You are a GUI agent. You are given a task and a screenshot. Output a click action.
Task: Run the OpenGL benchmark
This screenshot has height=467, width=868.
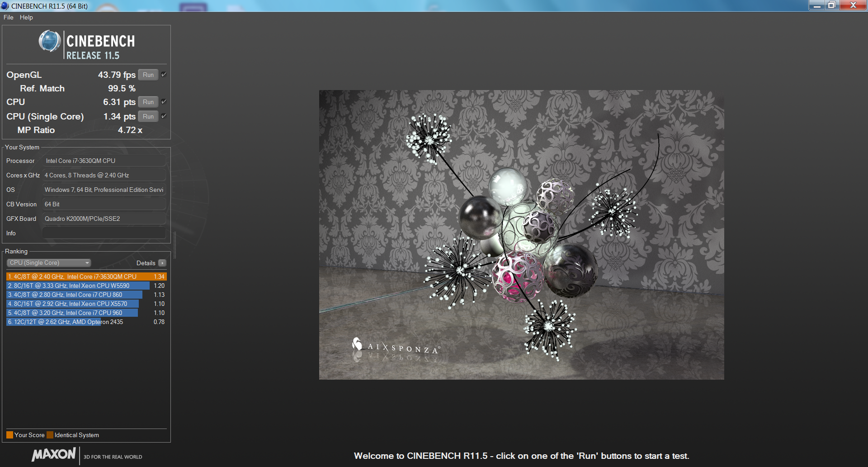tap(148, 75)
